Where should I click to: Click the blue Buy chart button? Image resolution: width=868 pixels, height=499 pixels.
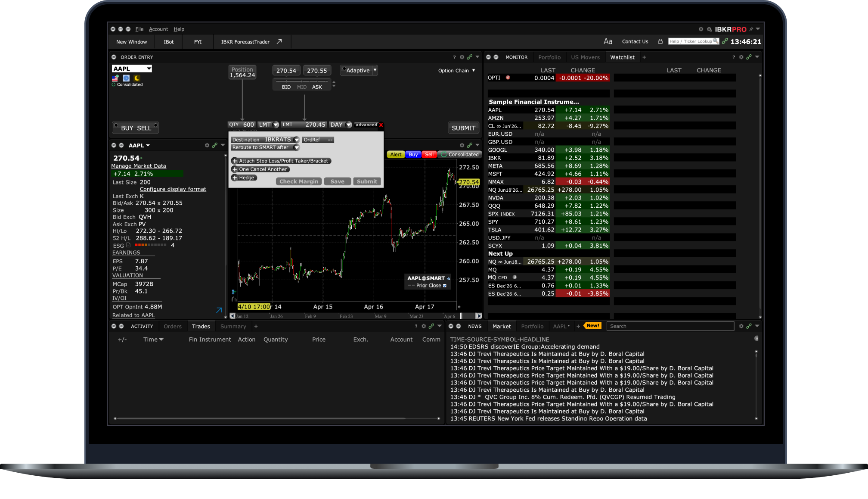coord(413,154)
